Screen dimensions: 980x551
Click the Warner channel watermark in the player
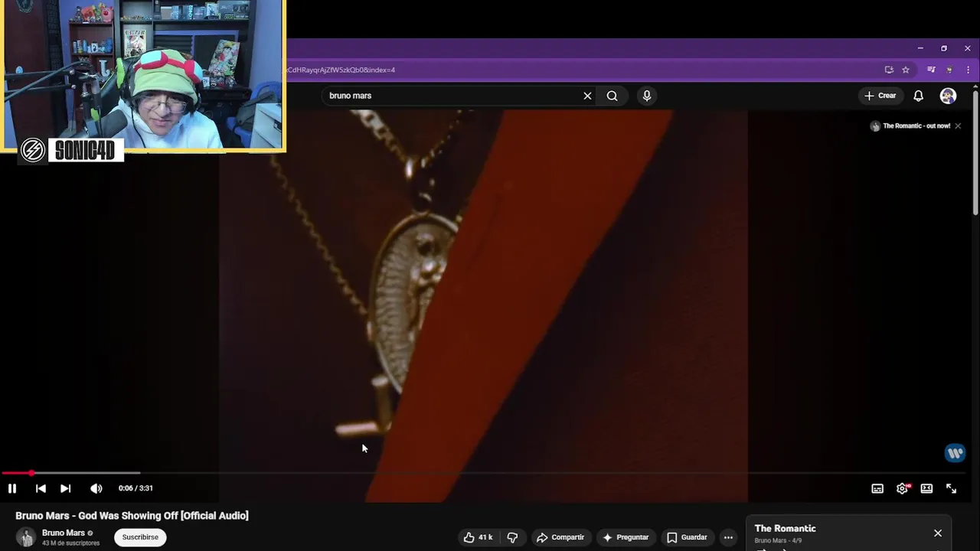pos(955,453)
